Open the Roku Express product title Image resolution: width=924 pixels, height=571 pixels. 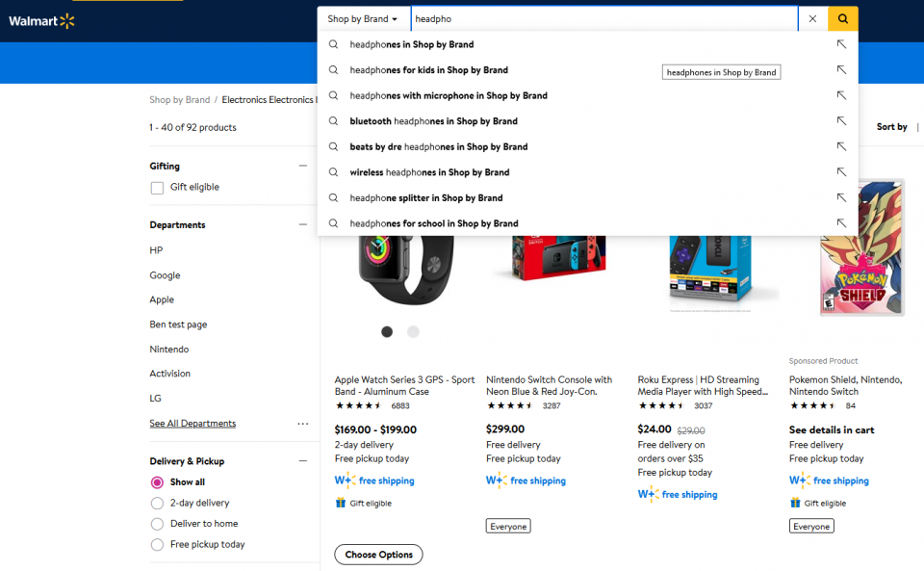pyautogui.click(x=703, y=385)
